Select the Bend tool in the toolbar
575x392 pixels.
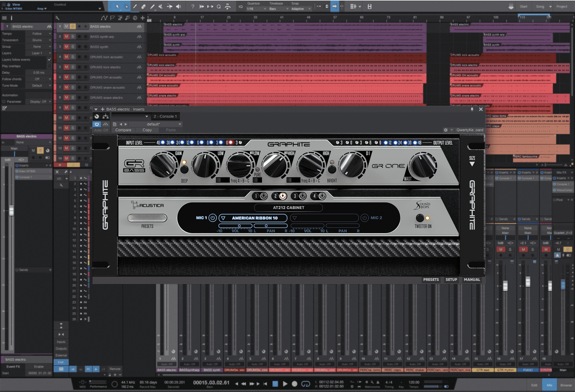[x=170, y=6]
